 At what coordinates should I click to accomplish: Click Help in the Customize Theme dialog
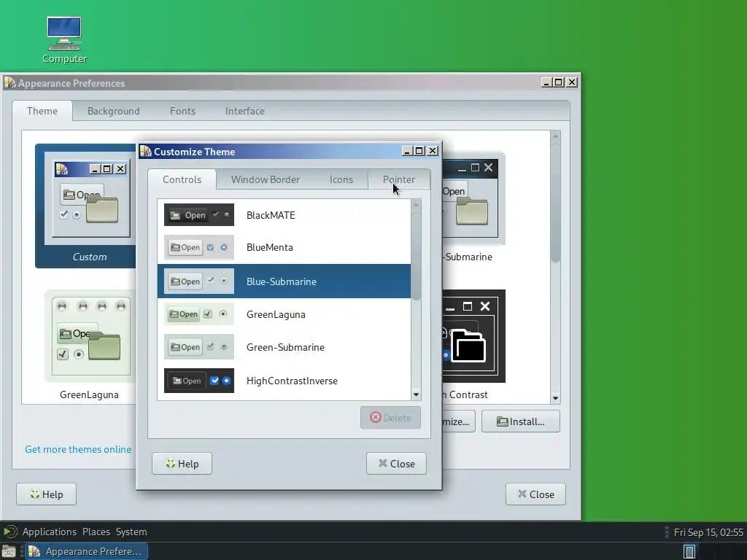point(182,463)
